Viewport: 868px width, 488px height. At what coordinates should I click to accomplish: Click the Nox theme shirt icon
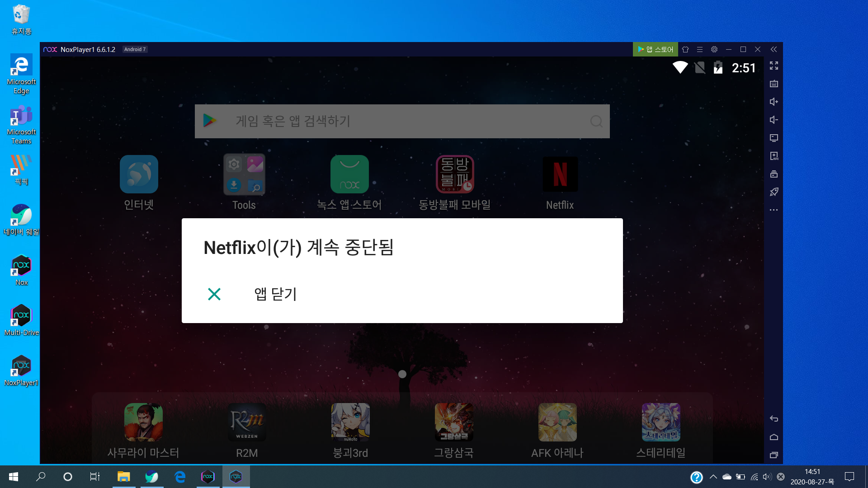tap(685, 50)
